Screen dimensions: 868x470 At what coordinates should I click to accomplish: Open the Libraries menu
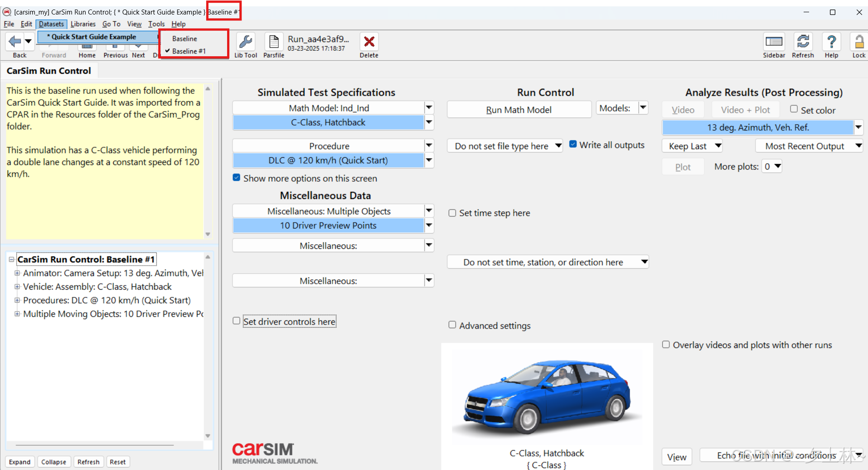point(83,24)
